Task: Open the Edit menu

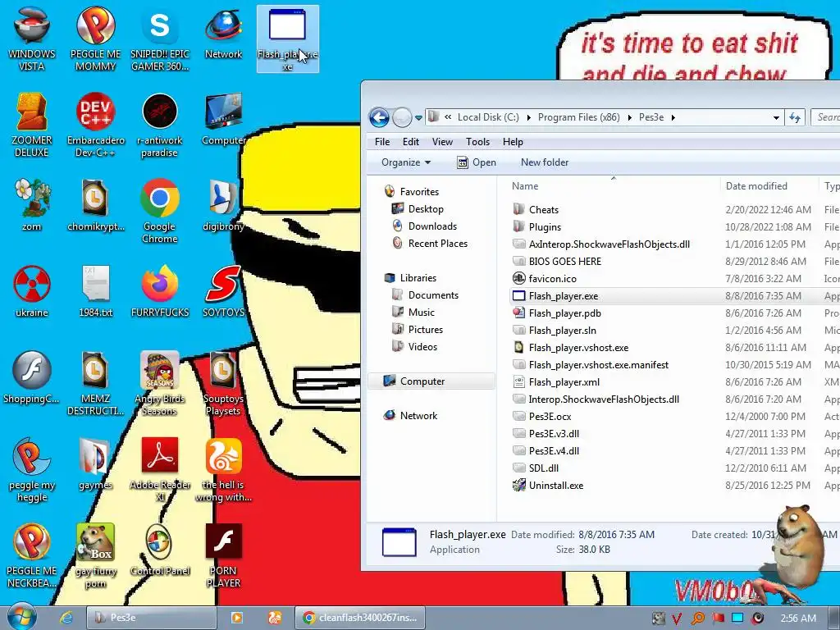Action: 411,142
